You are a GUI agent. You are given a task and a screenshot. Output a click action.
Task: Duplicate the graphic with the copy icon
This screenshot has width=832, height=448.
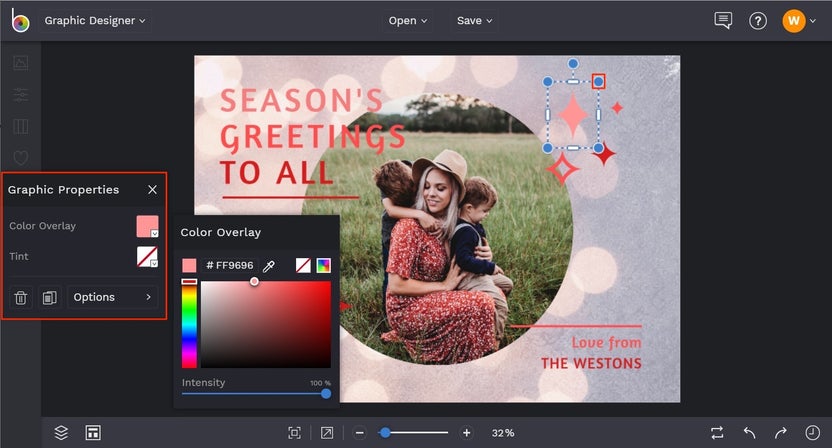49,297
